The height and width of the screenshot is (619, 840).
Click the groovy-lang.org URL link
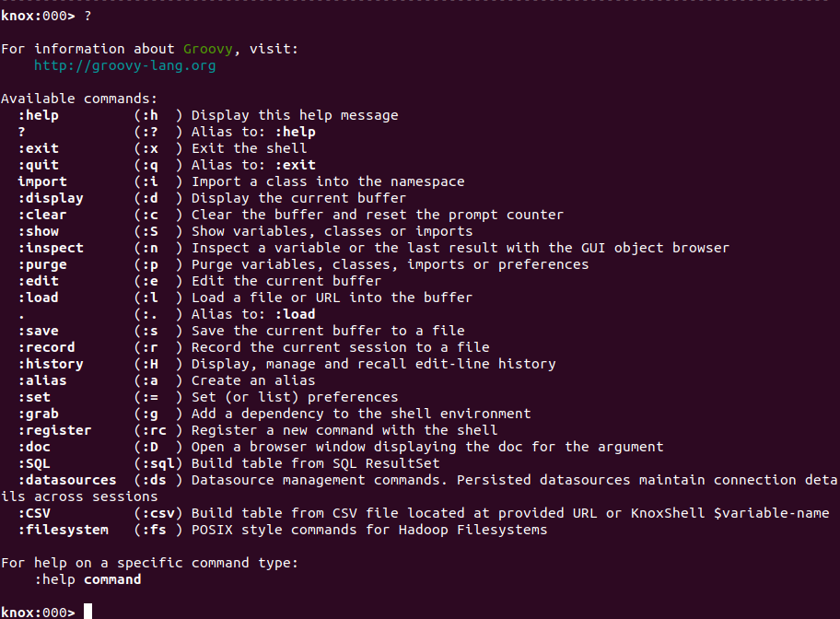click(x=124, y=65)
